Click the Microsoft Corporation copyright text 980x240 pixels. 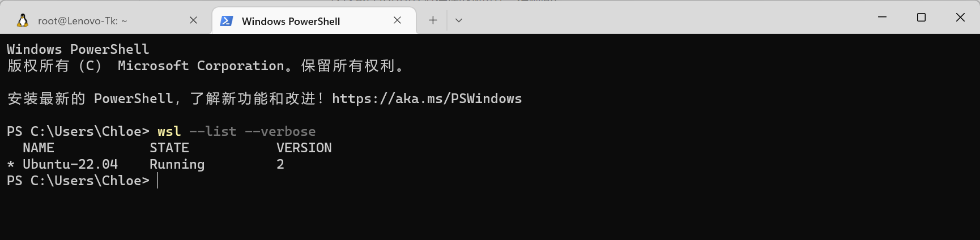[x=201, y=66]
